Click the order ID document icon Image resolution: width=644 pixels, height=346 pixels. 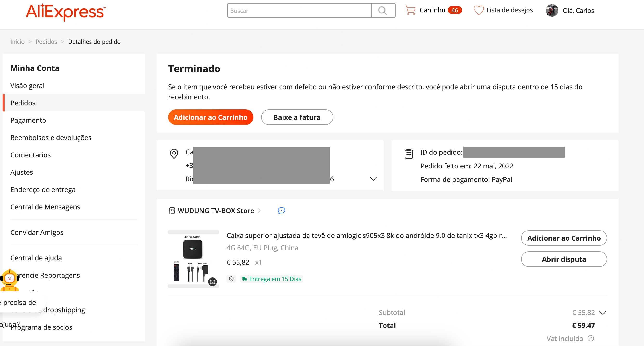[x=408, y=153]
